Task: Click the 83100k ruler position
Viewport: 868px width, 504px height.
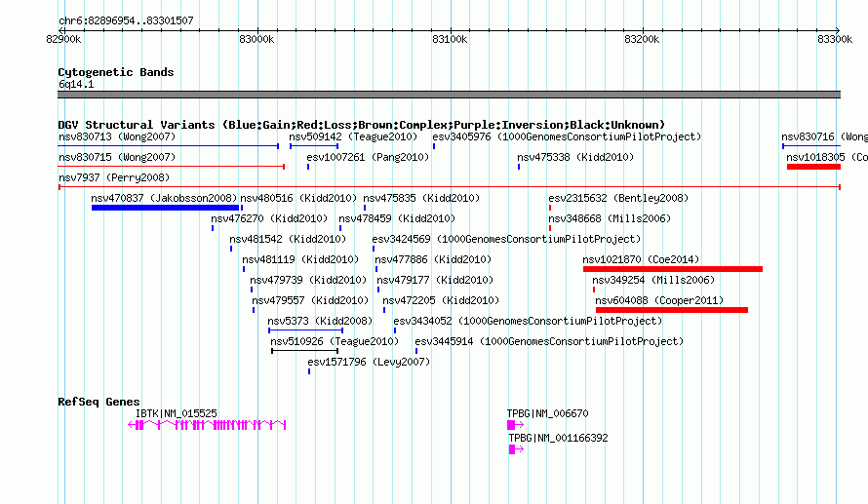Action: (x=450, y=39)
